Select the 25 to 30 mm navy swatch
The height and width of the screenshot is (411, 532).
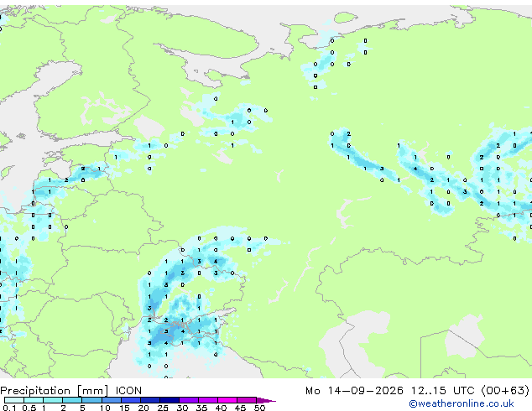coord(169,400)
